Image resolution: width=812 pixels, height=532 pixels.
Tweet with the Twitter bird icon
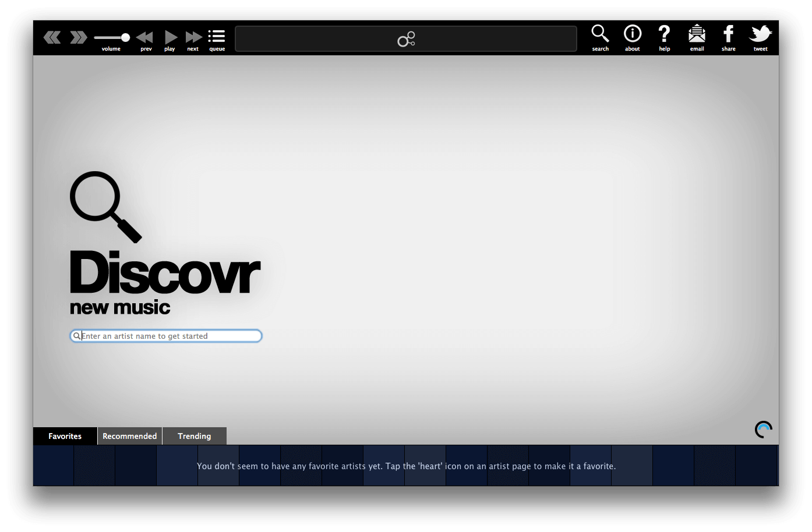761,38
